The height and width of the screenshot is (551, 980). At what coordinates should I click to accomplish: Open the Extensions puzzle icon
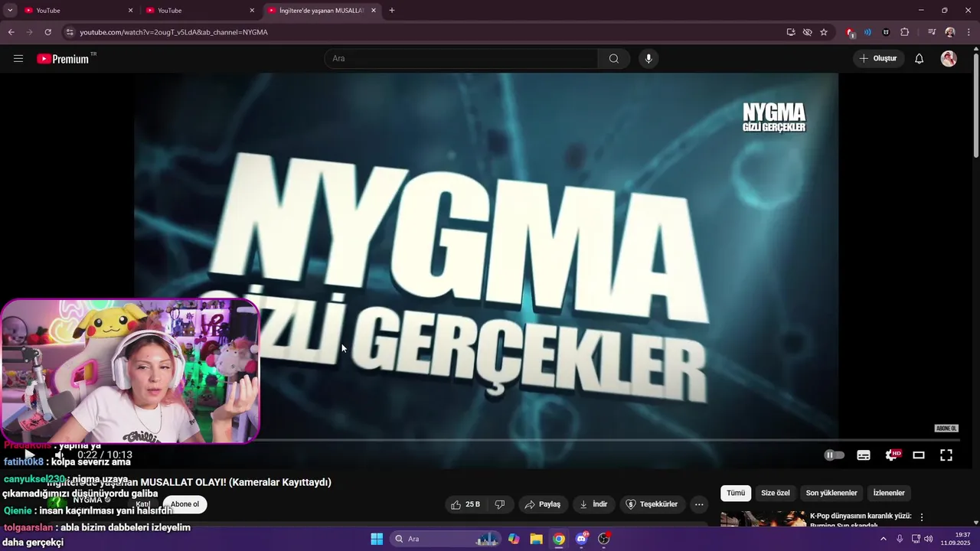(904, 32)
